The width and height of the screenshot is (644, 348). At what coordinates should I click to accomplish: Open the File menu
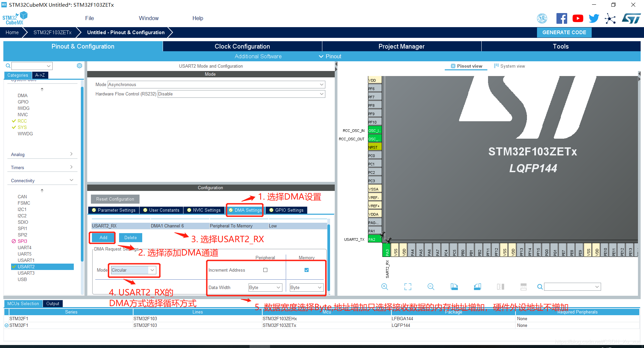90,18
